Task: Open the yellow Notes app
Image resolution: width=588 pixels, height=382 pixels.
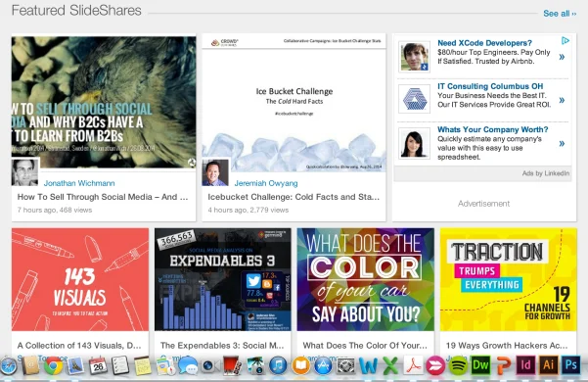Action: click(143, 366)
